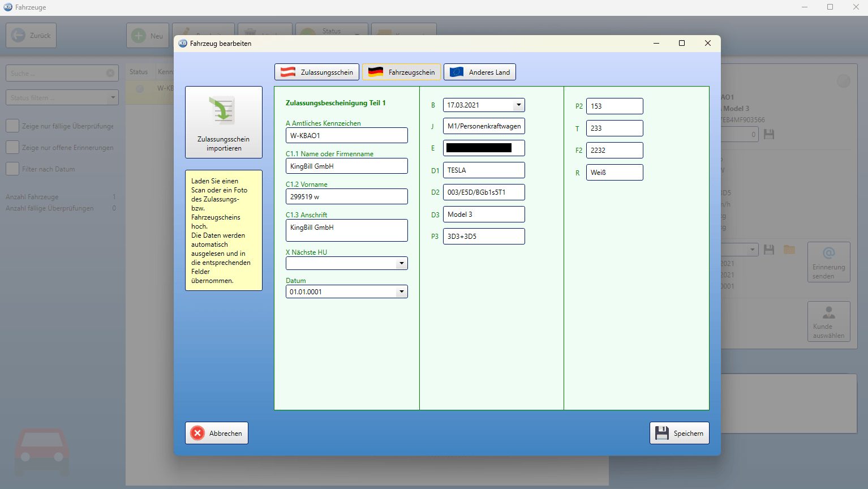The image size is (868, 489).
Task: Select the Austrian flag Zulassungsschein tab
Action: click(317, 72)
